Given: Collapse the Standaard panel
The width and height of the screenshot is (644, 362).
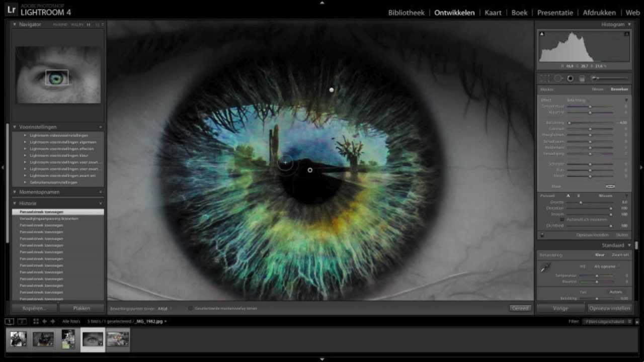Looking at the screenshot, I should click(x=629, y=245).
